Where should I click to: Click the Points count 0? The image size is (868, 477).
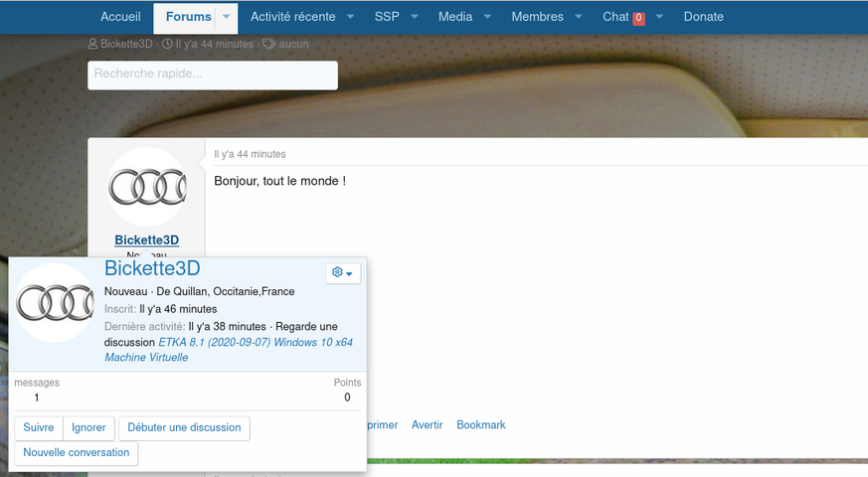pos(347,397)
